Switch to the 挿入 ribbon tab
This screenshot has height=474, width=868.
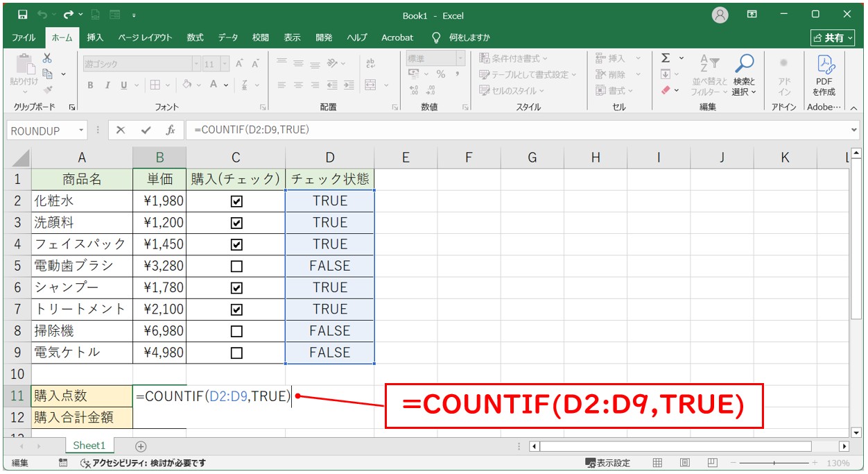pos(95,37)
